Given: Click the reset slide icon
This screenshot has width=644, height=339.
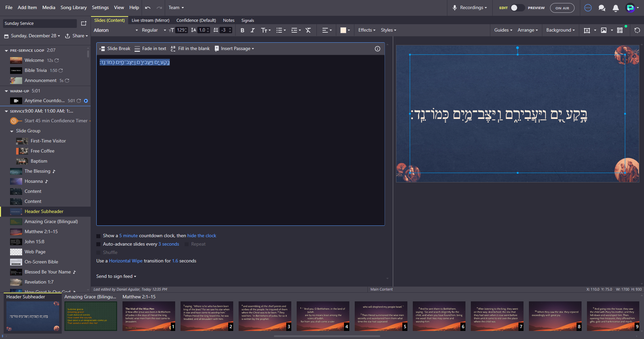Looking at the screenshot, I should pos(637,30).
